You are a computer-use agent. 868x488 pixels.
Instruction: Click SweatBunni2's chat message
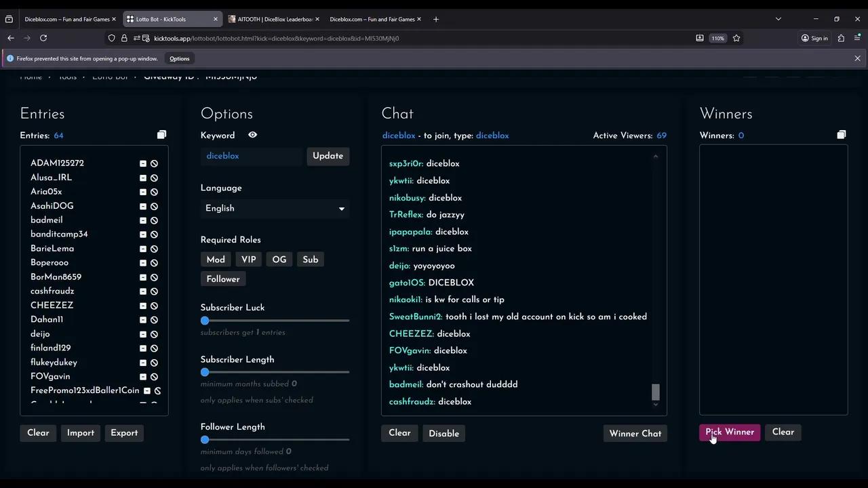[x=518, y=317]
